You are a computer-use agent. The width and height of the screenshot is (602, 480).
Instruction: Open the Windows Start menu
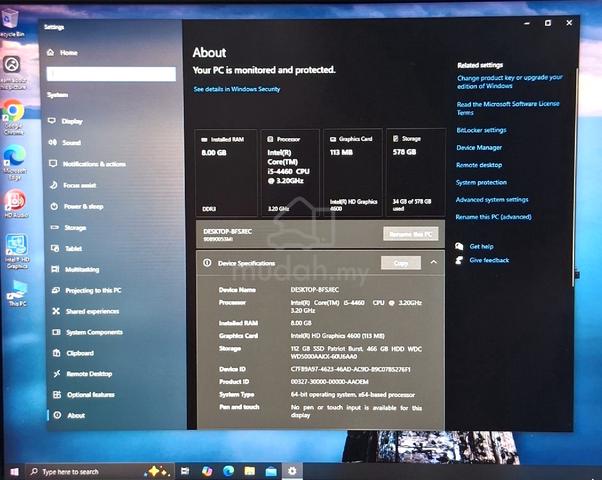point(14,472)
